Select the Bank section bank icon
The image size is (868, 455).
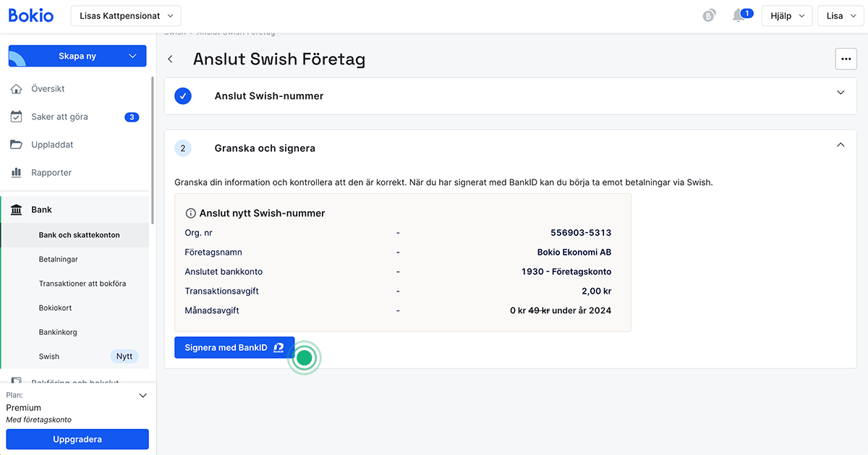pyautogui.click(x=16, y=209)
